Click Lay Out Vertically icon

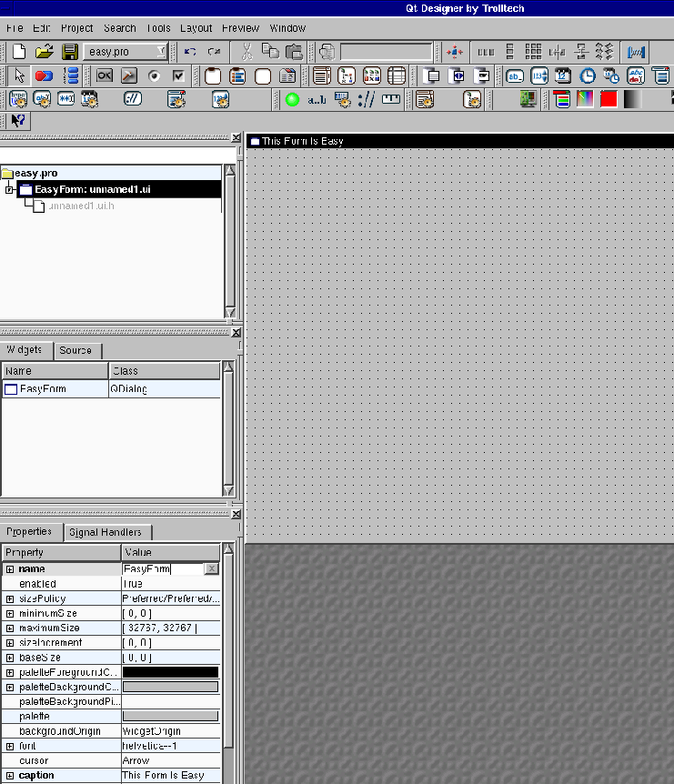510,52
